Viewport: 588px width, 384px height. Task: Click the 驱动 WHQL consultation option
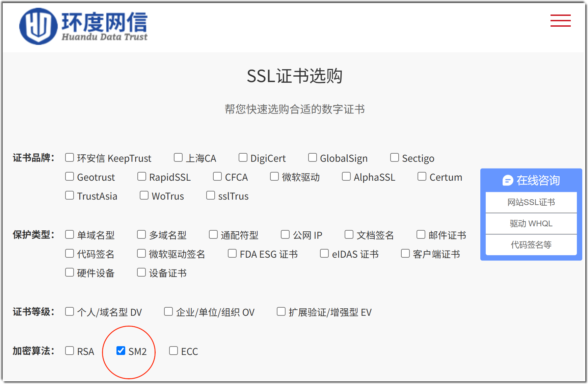point(531,224)
